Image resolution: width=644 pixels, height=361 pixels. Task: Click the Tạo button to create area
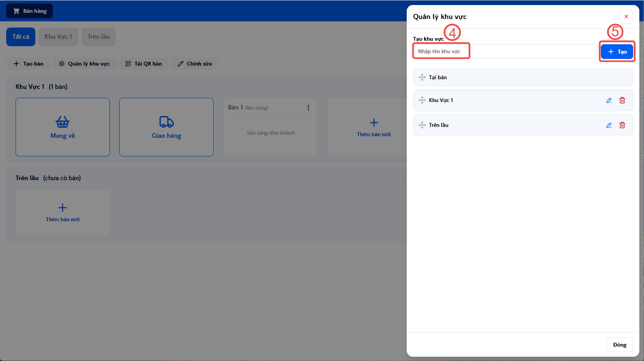pos(617,52)
